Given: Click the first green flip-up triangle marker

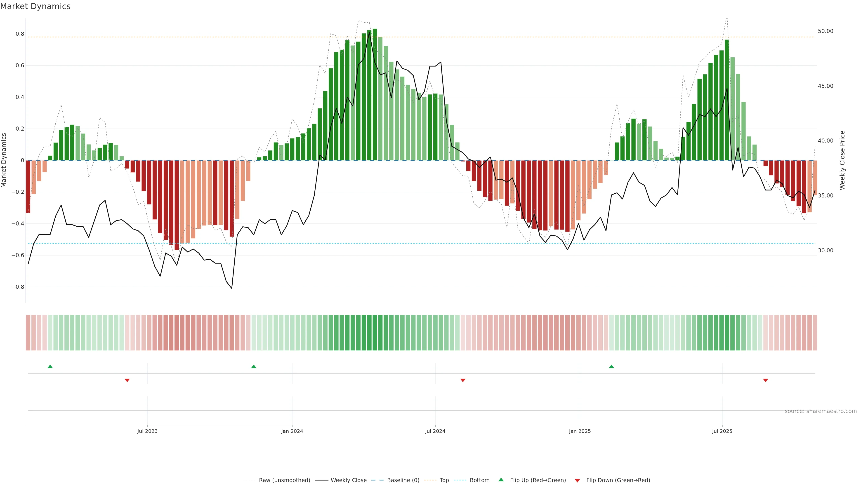Looking at the screenshot, I should (50, 366).
